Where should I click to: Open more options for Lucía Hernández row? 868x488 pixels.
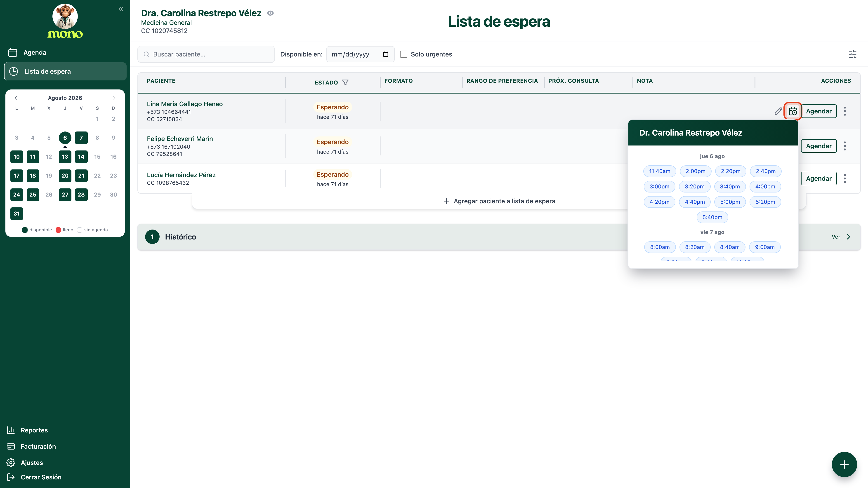(x=845, y=178)
